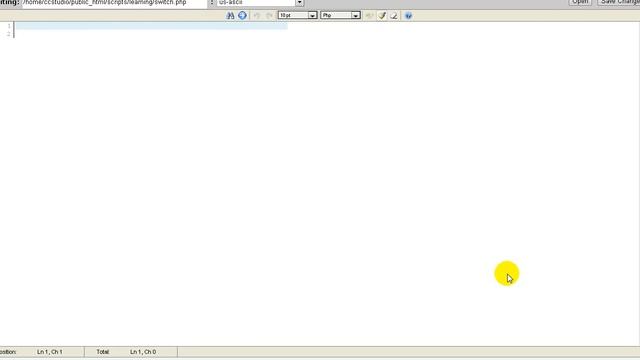Click the redo arrow icon
The image size is (640, 360).
(x=269, y=16)
